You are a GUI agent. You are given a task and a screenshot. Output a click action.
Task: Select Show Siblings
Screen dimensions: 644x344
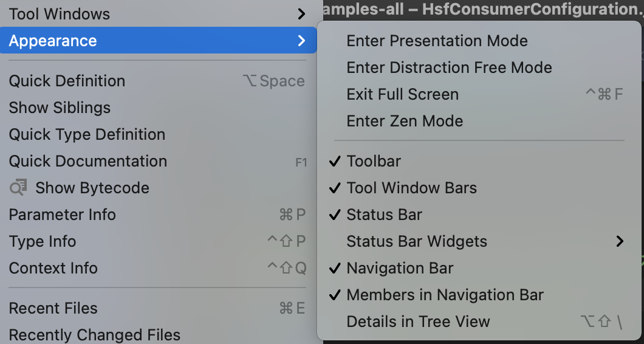click(x=158, y=108)
